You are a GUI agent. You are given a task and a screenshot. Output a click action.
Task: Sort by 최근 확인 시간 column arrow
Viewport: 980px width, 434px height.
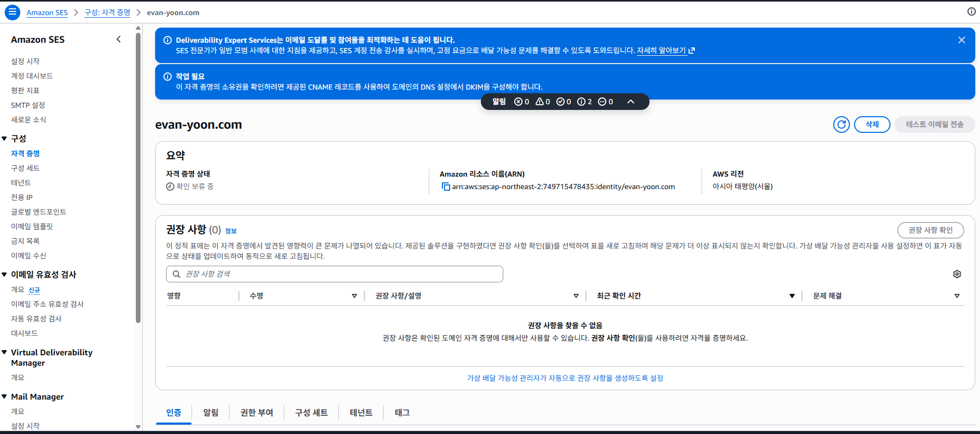coord(792,296)
